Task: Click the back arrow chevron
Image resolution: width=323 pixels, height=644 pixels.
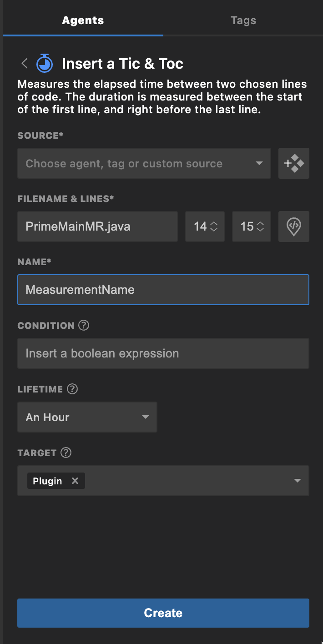Action: 25,63
